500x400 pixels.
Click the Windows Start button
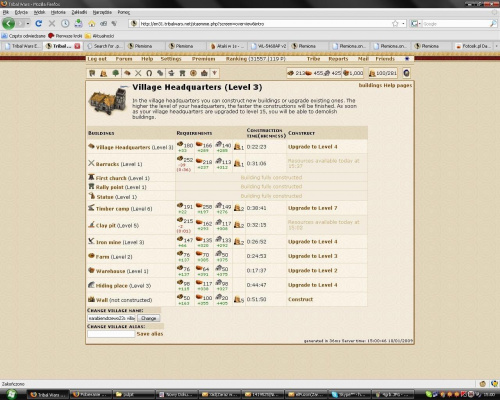point(11,395)
